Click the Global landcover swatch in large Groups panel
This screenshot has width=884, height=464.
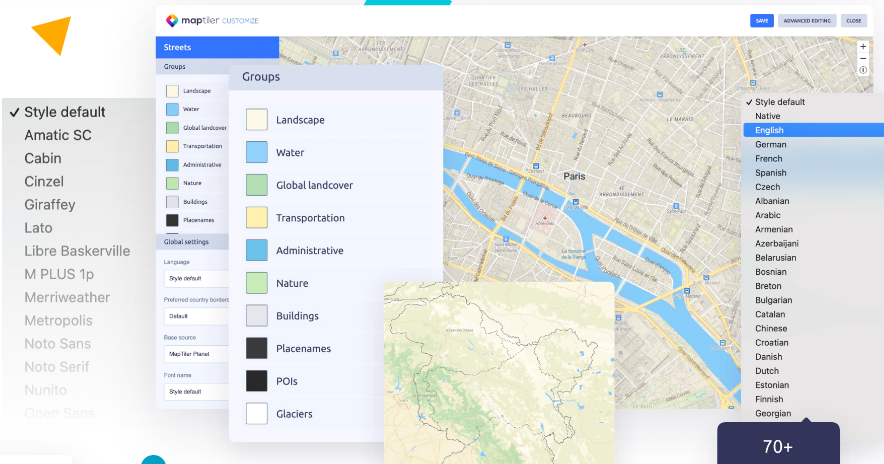pyautogui.click(x=257, y=185)
